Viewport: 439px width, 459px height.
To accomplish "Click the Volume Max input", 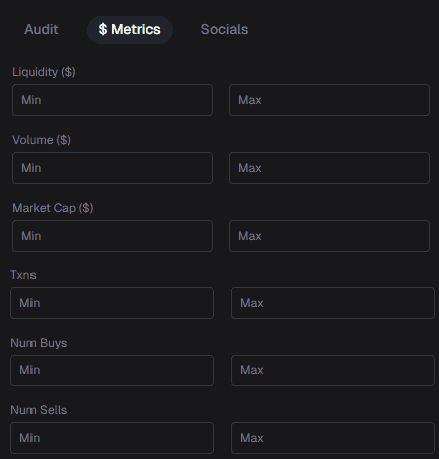I will (x=329, y=168).
